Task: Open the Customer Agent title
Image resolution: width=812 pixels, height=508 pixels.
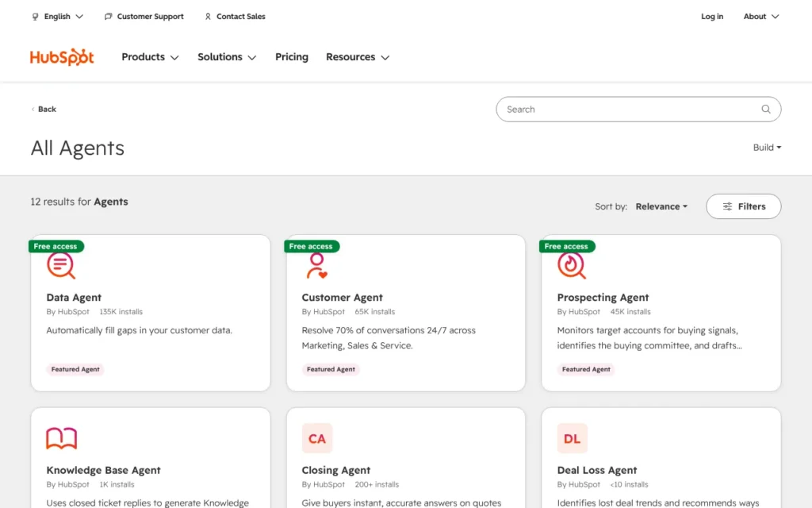Action: click(343, 298)
